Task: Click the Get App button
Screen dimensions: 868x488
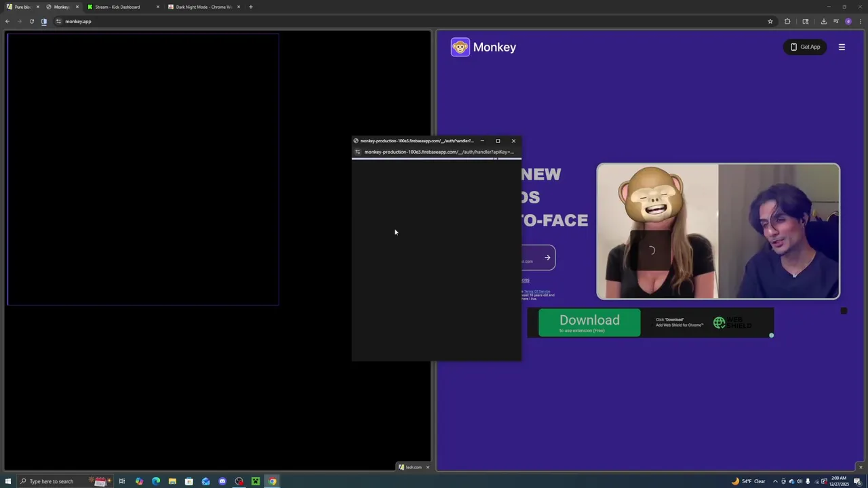Action: (805, 47)
